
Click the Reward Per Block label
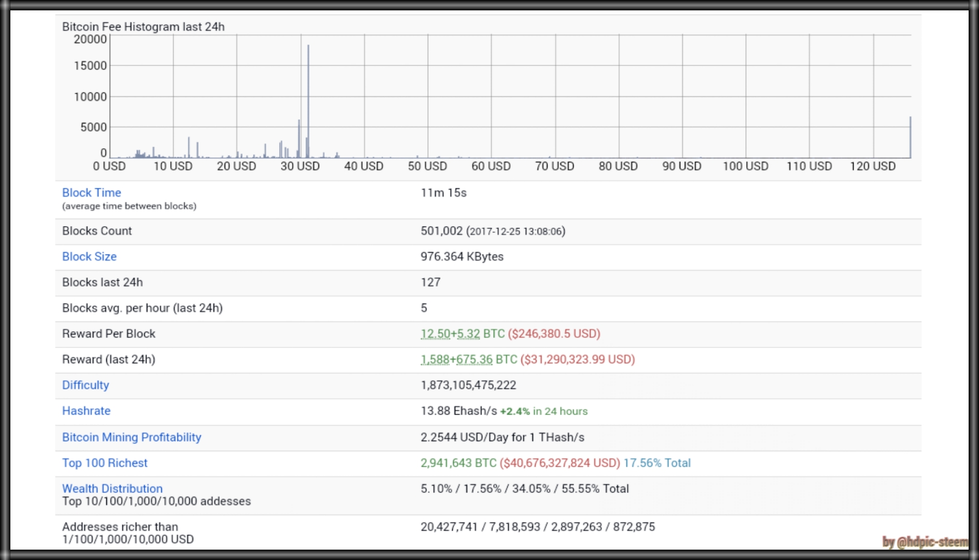(109, 333)
